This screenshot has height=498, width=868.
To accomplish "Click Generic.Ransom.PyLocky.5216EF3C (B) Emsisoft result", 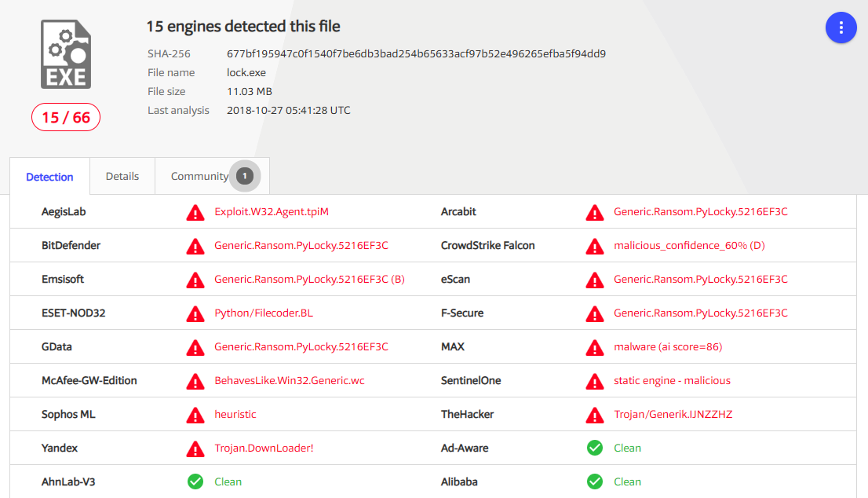I will 309,279.
